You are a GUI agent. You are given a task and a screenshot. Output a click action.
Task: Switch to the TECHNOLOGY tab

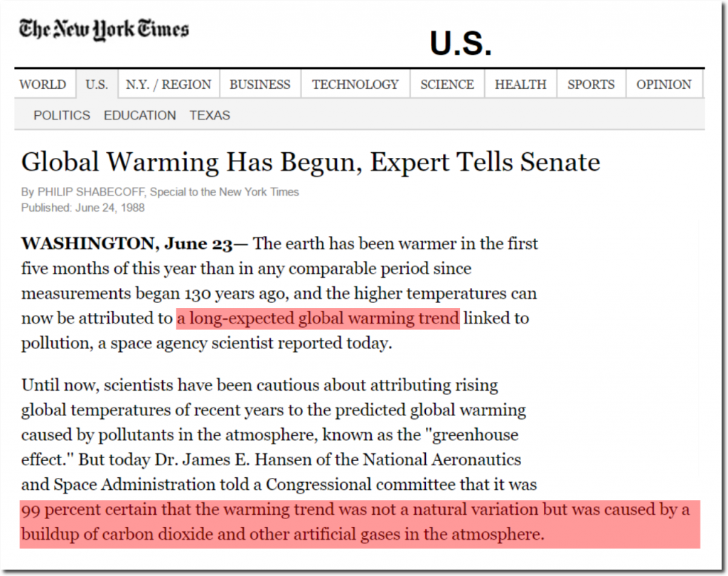[x=355, y=84]
